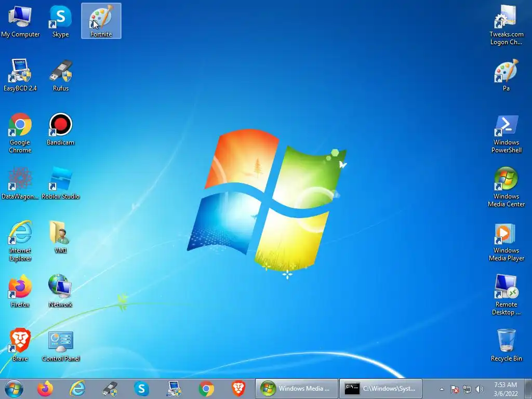Select the Control Panel desktop icon
532x399 pixels.
(x=60, y=345)
